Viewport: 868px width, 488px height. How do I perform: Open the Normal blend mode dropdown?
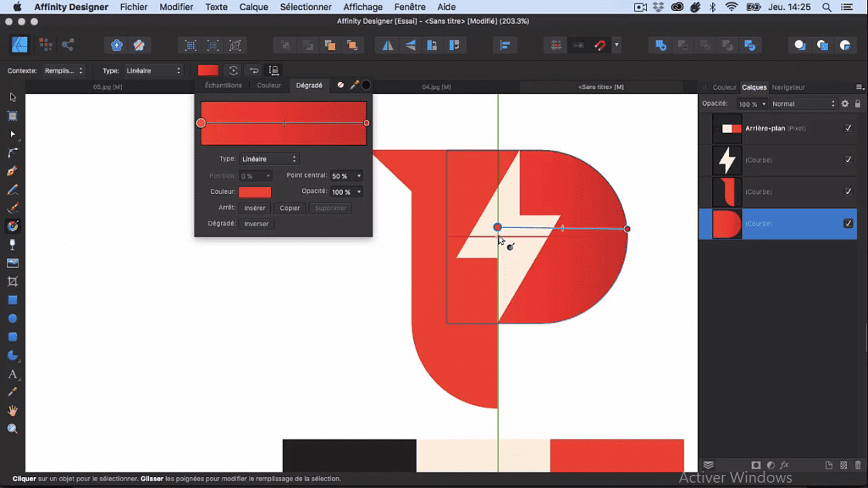click(x=803, y=103)
